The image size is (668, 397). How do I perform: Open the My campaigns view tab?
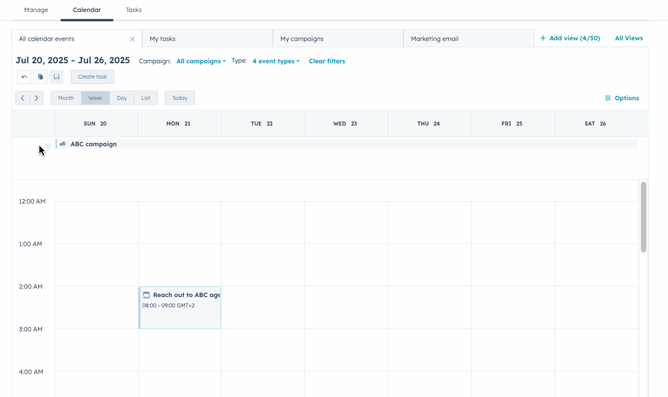coord(338,38)
